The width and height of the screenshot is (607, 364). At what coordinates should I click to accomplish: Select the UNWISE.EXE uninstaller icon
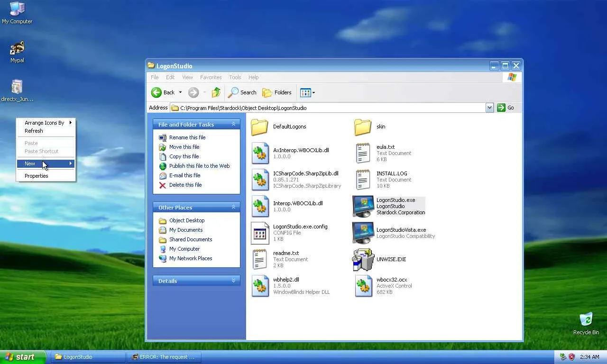[363, 259]
